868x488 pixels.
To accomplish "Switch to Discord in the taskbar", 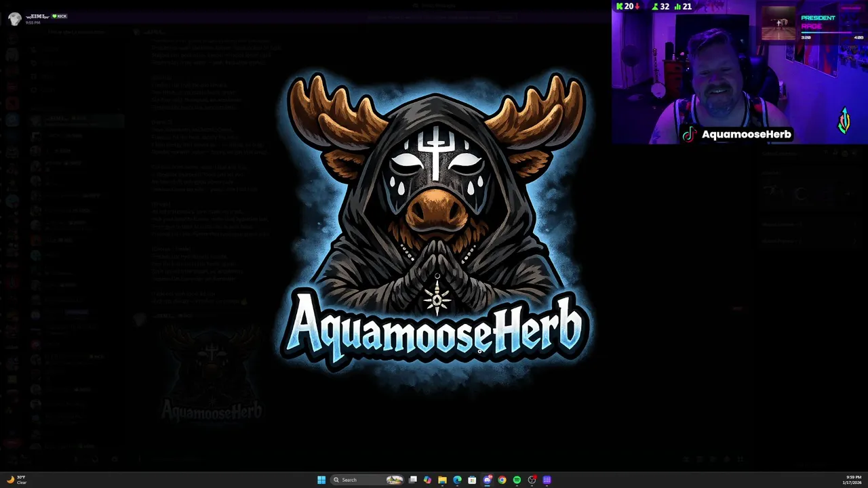I will coord(487,480).
